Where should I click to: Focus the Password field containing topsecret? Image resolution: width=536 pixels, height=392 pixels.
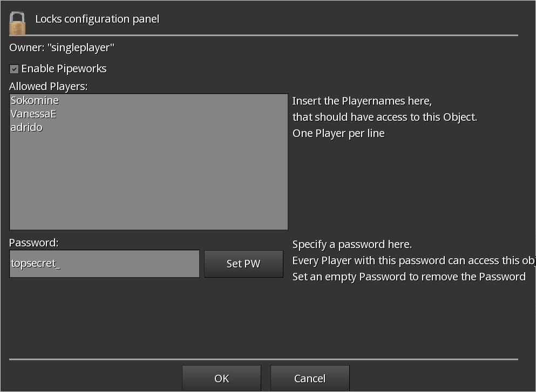click(x=104, y=264)
